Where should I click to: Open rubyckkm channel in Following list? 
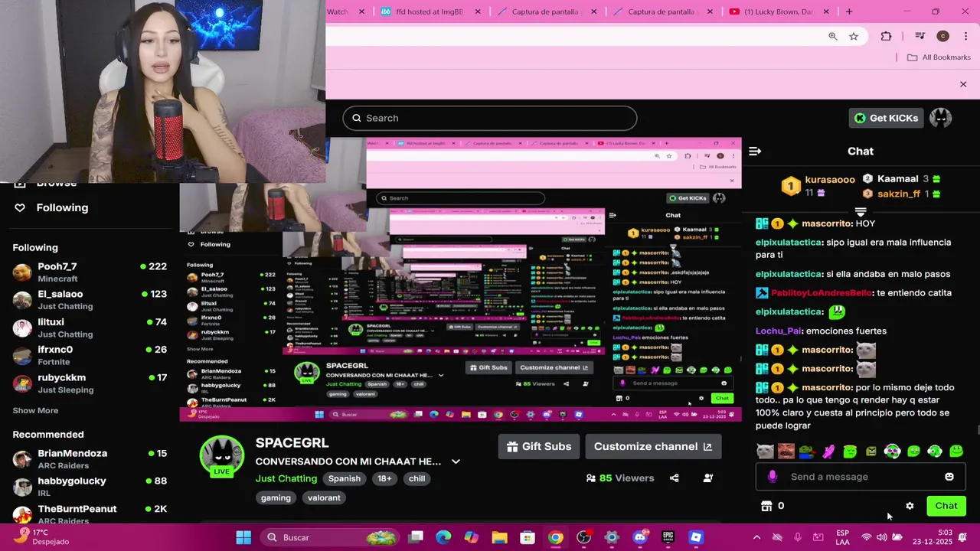[x=90, y=383]
